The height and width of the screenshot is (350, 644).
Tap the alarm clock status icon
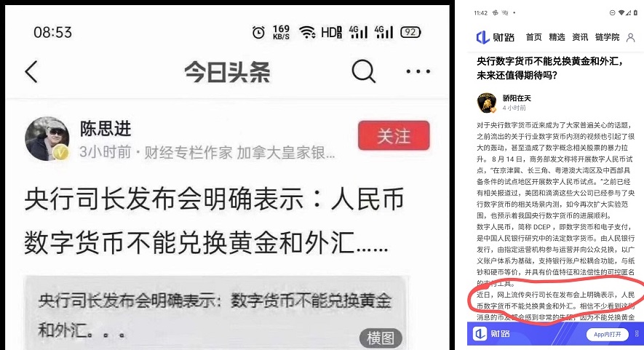point(258,32)
